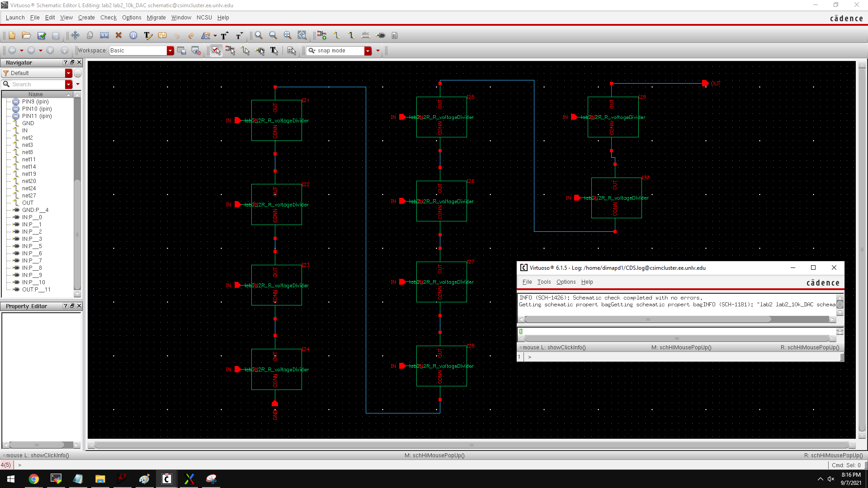The height and width of the screenshot is (488, 868).
Task: Click the Check and Save icon
Action: tap(42, 35)
